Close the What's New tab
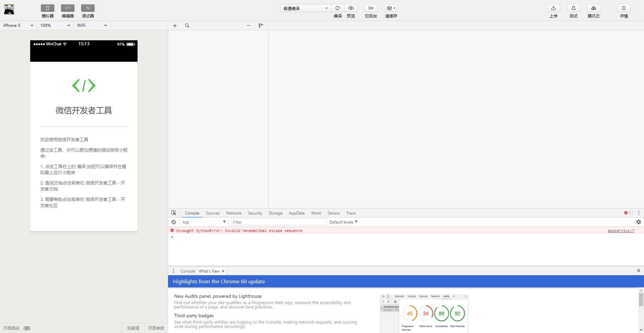Viewport: 644px width, 333px height. click(223, 271)
